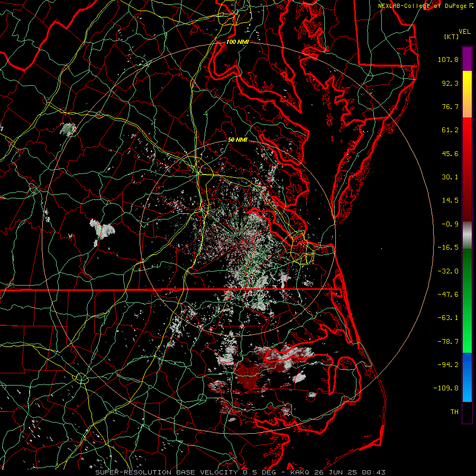Click the [KT] units label
This screenshot has height=476, width=476.
(452, 36)
